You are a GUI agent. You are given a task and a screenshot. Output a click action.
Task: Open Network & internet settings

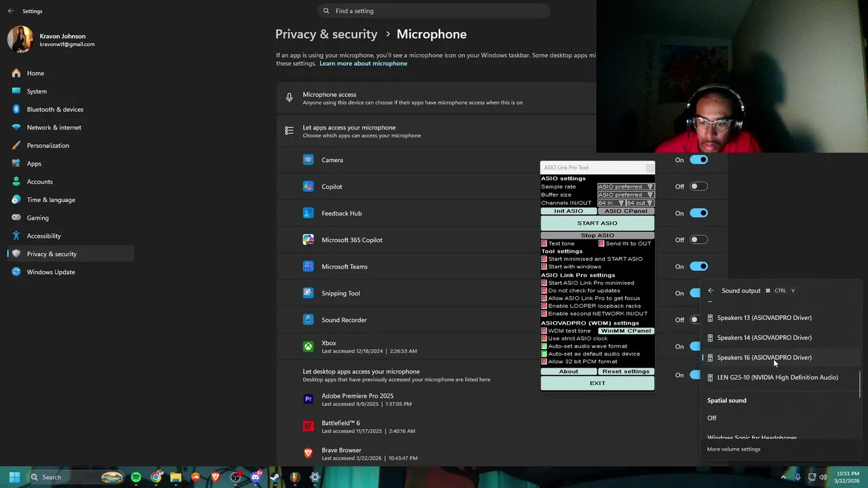[x=71, y=127]
